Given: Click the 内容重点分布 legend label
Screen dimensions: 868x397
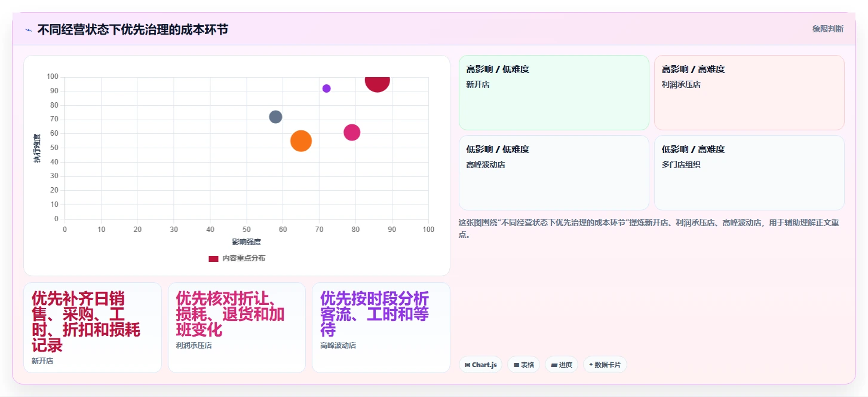Looking at the screenshot, I should tap(244, 258).
